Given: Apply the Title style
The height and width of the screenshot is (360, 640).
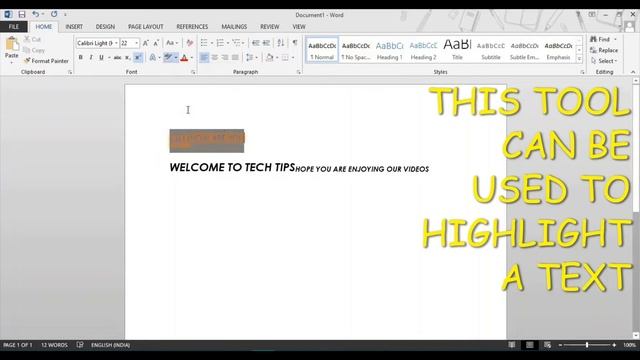Looking at the screenshot, I should [x=457, y=50].
